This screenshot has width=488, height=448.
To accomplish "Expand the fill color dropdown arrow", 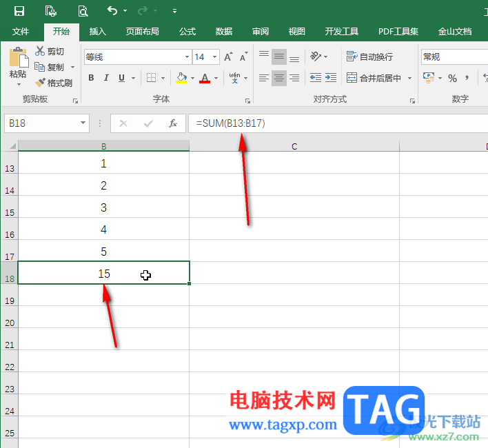I will (x=192, y=78).
